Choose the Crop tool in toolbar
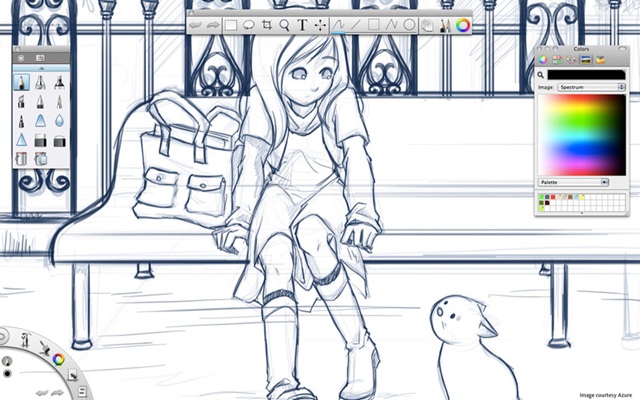Image resolution: width=640 pixels, height=400 pixels. click(266, 25)
